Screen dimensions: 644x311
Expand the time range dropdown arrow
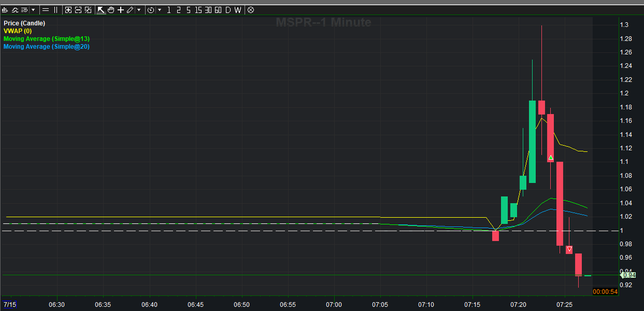point(159,10)
